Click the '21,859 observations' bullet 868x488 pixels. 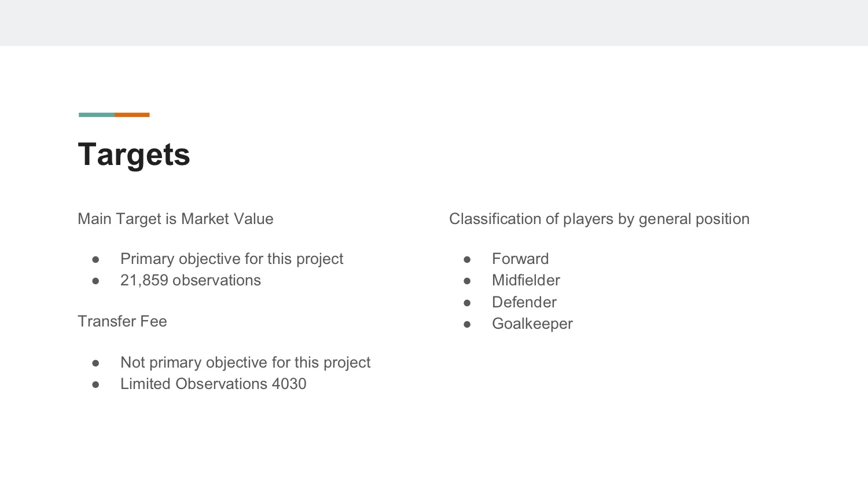tap(190, 280)
